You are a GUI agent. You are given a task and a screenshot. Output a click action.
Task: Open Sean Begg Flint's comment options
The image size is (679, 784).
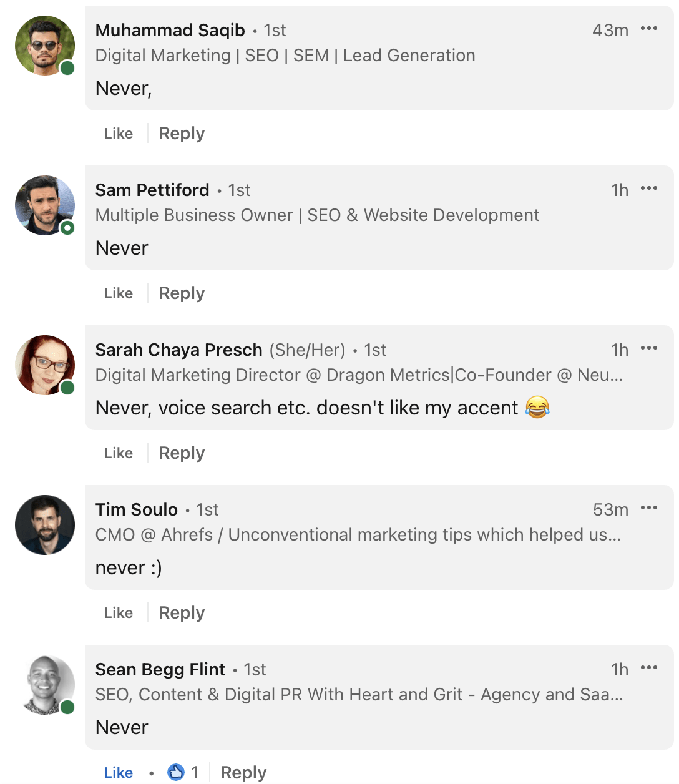(x=650, y=667)
